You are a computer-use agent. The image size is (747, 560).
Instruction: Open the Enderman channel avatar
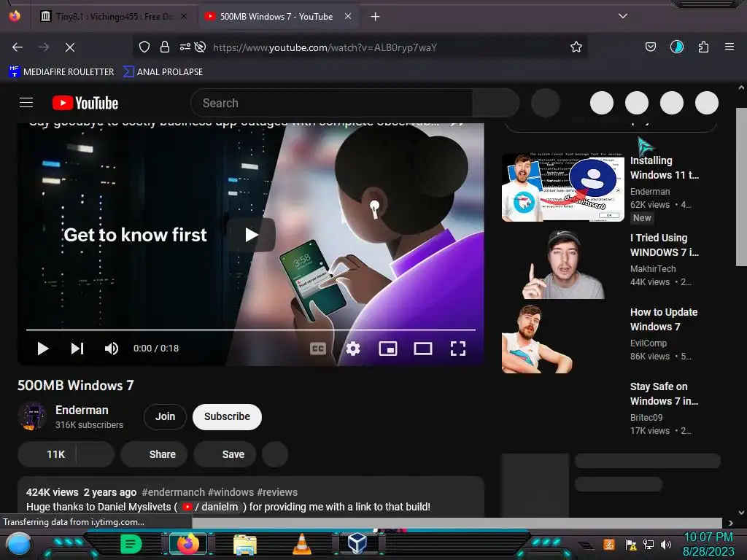(32, 416)
